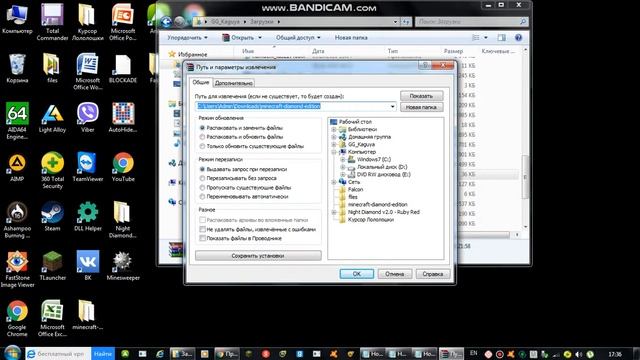Confirm extraction with OK button
Screen dimensions: 640x360
pyautogui.click(x=357, y=274)
